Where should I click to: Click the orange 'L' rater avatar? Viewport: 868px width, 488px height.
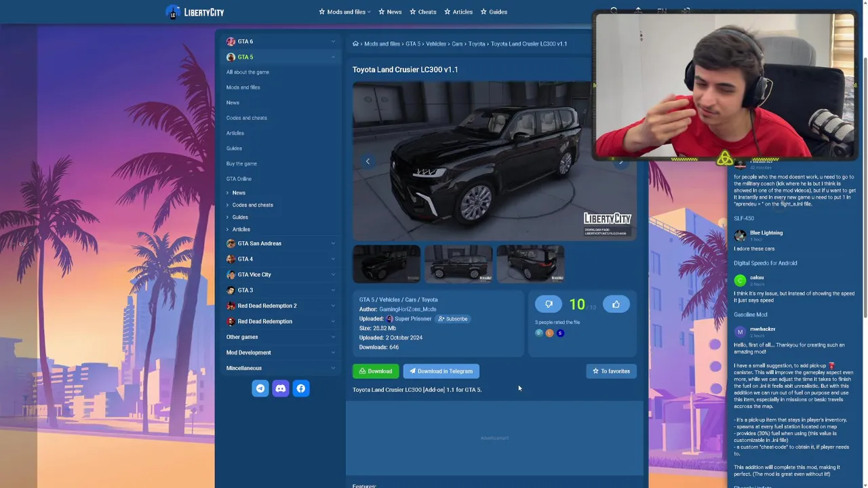tap(549, 333)
